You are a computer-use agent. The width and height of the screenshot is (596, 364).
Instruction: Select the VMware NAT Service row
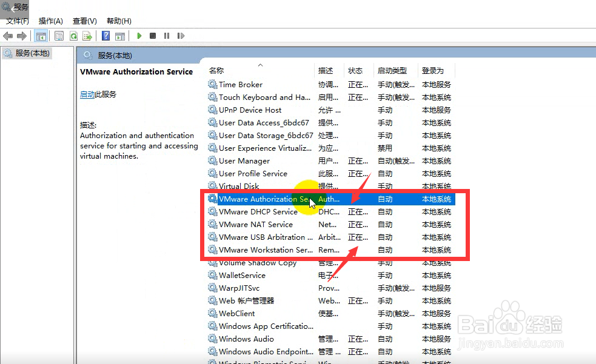[x=330, y=224]
